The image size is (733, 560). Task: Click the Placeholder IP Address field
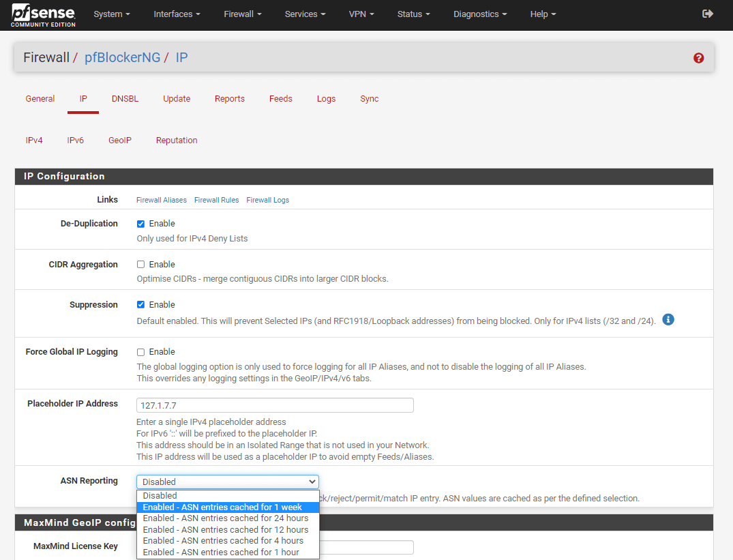275,405
